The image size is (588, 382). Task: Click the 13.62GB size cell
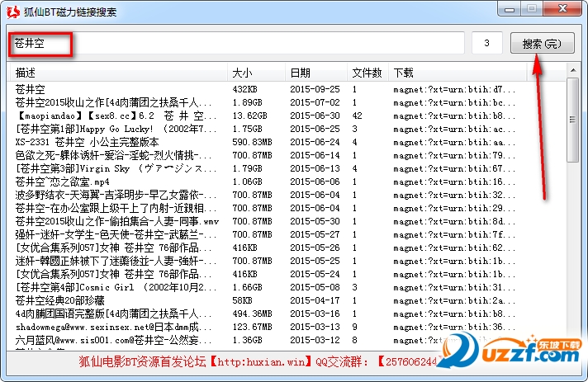[249, 116]
